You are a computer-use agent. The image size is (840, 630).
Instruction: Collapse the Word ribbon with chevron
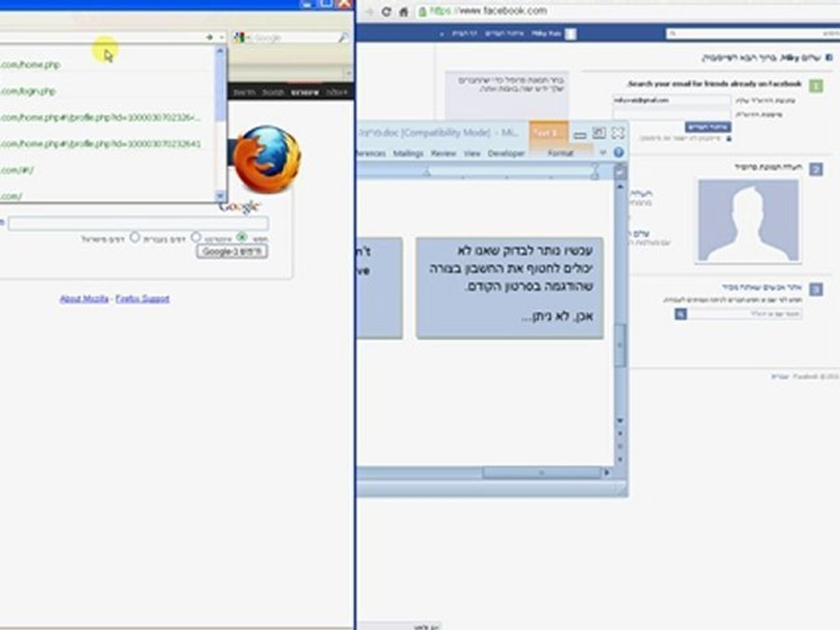[603, 153]
